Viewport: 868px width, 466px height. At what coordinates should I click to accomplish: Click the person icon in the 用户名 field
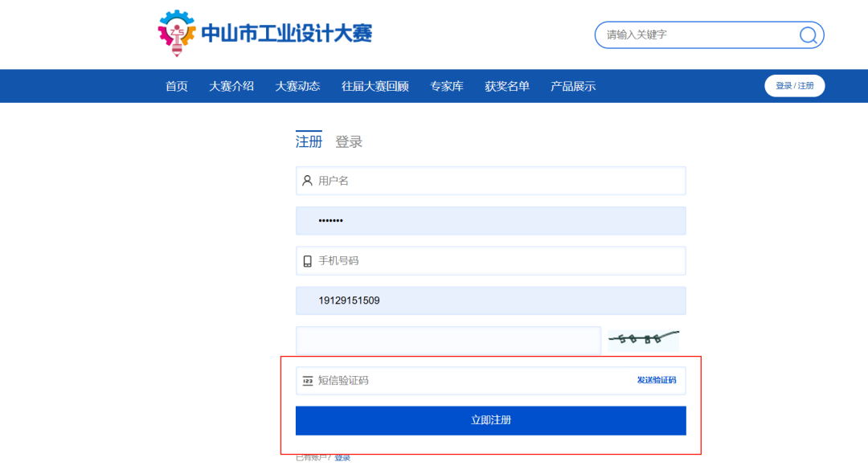(x=307, y=180)
